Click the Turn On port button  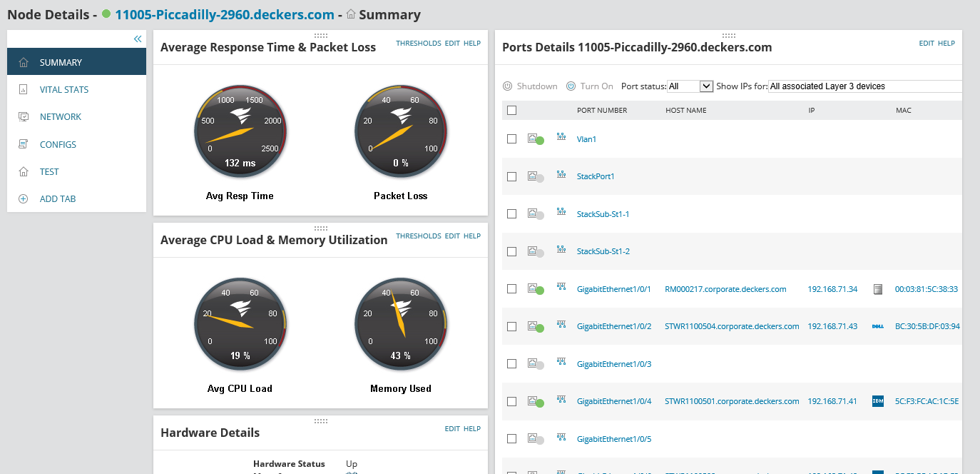[x=590, y=86]
